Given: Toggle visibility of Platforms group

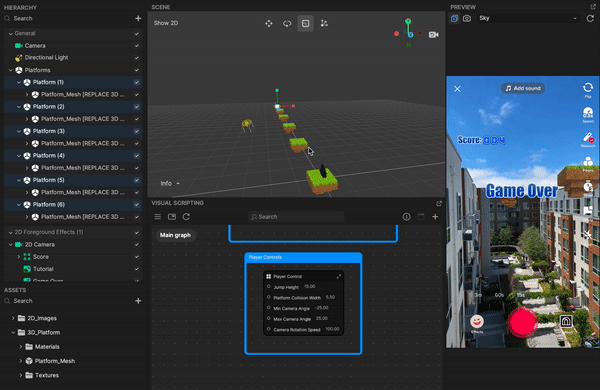Looking at the screenshot, I should click(137, 70).
